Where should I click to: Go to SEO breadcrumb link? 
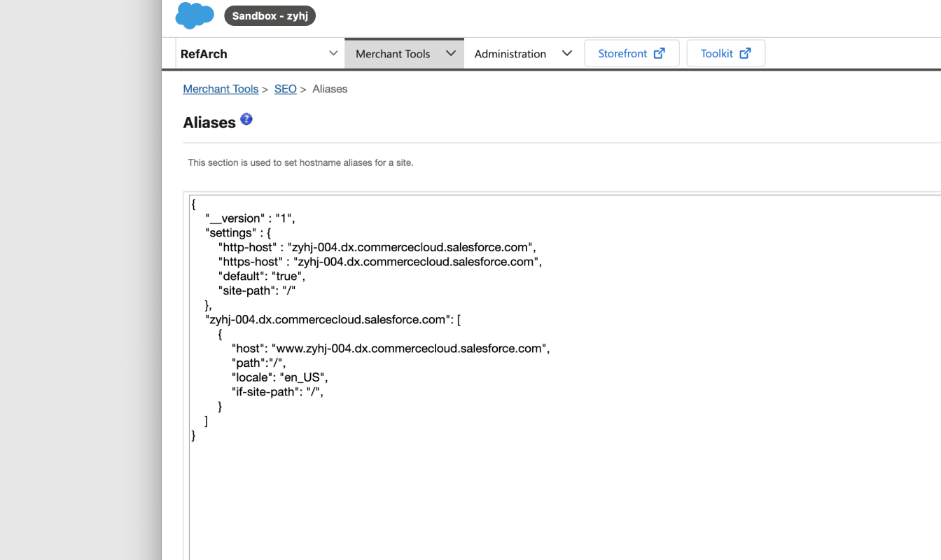(x=285, y=89)
